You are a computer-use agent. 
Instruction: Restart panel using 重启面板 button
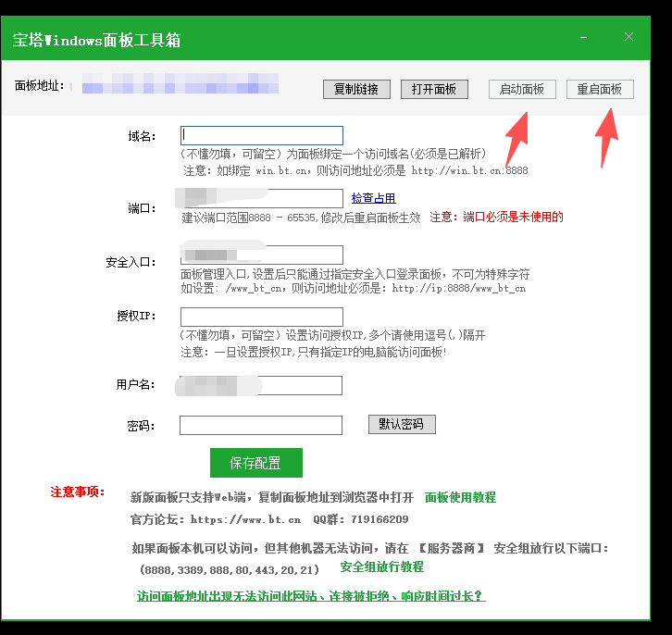[600, 89]
